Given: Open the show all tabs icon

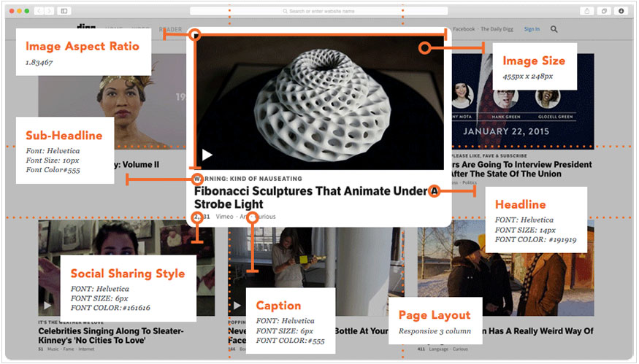Looking at the screenshot, I should (604, 11).
